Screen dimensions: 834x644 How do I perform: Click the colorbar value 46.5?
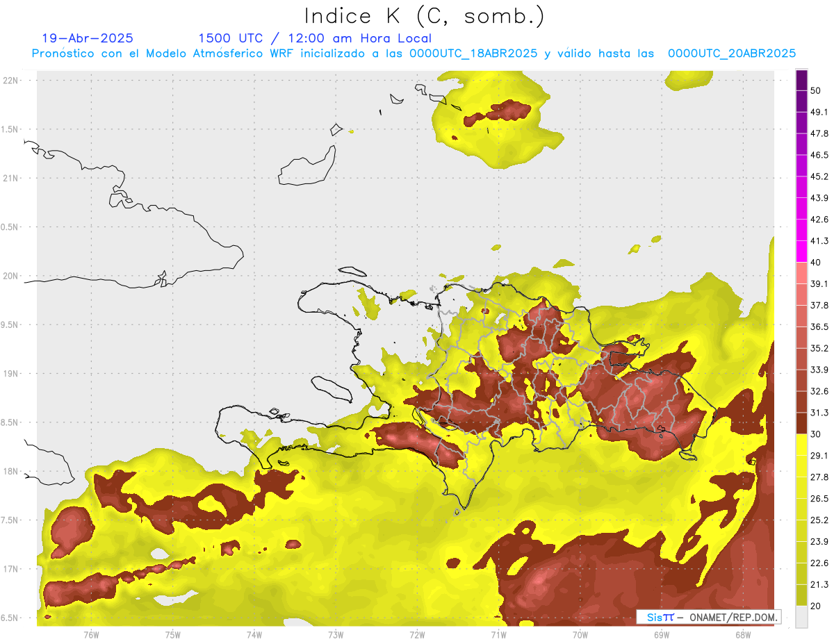point(819,155)
